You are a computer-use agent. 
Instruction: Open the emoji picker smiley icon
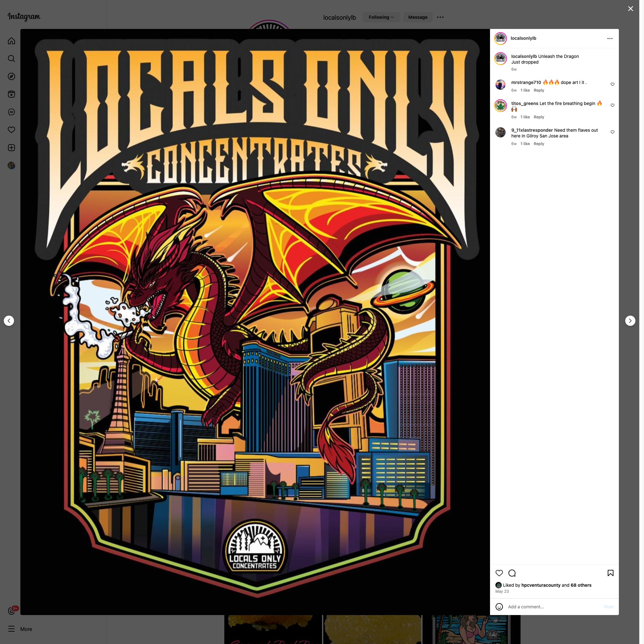coord(499,607)
